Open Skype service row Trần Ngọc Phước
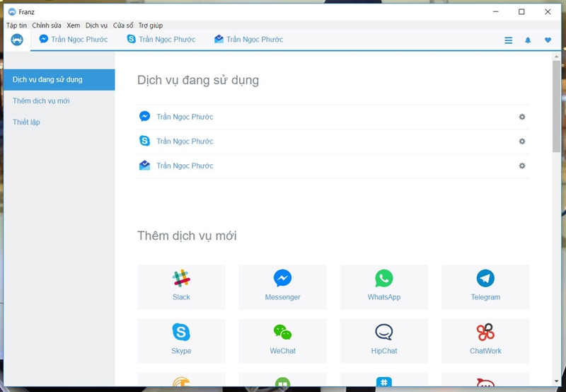The width and height of the screenshot is (566, 392). click(333, 142)
